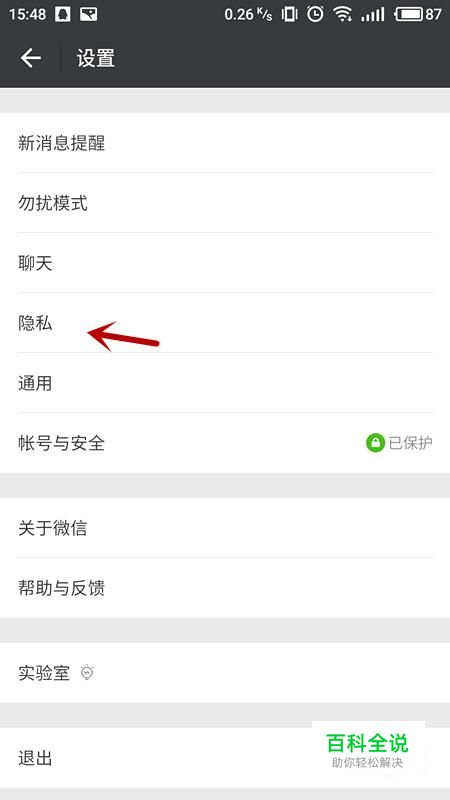450x800 pixels.
Task: Tap the battery indicator icon
Action: point(409,14)
